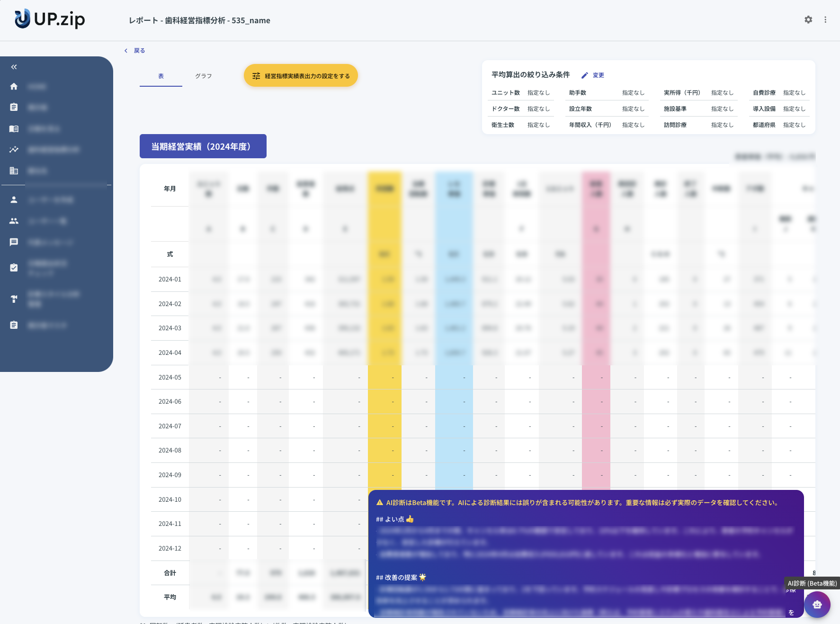Click 経営指標実績表出力の設定をする button

point(301,76)
